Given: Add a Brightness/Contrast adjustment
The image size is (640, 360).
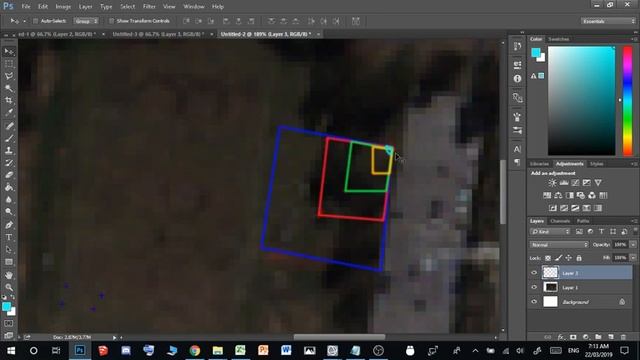Looking at the screenshot, I should [x=552, y=183].
